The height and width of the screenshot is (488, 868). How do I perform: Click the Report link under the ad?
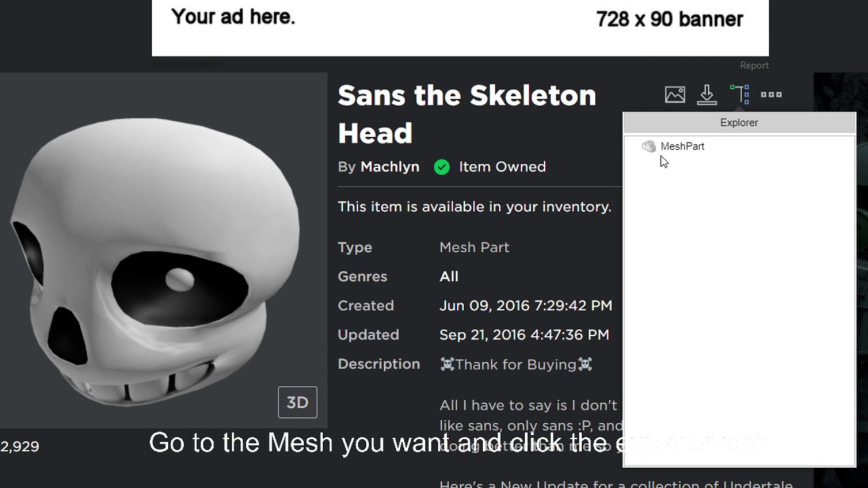(754, 66)
